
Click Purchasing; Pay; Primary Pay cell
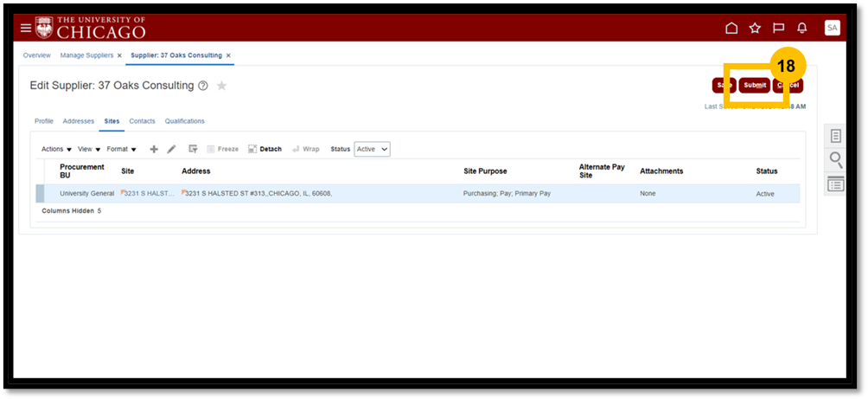coord(507,194)
